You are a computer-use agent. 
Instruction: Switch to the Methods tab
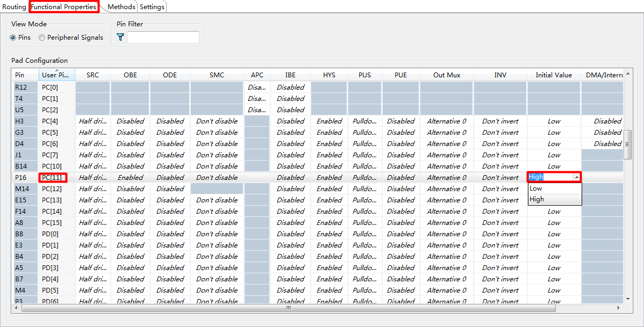pos(121,6)
